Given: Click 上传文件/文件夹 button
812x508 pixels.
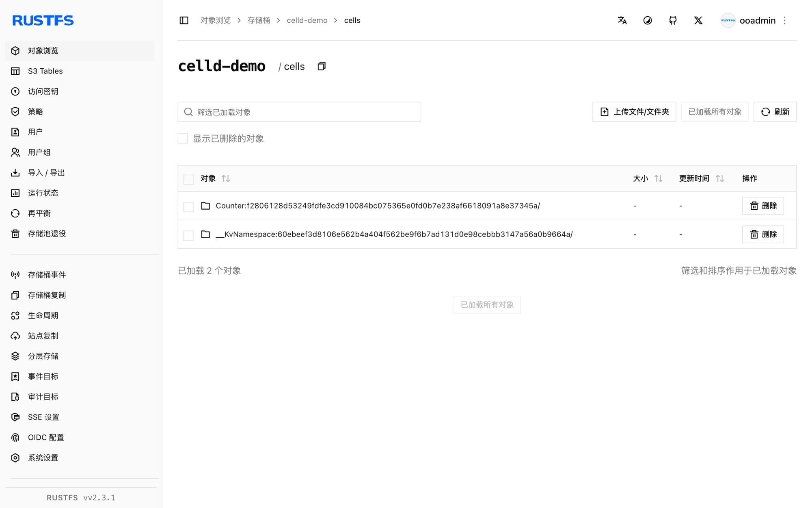Looking at the screenshot, I should tap(634, 112).
